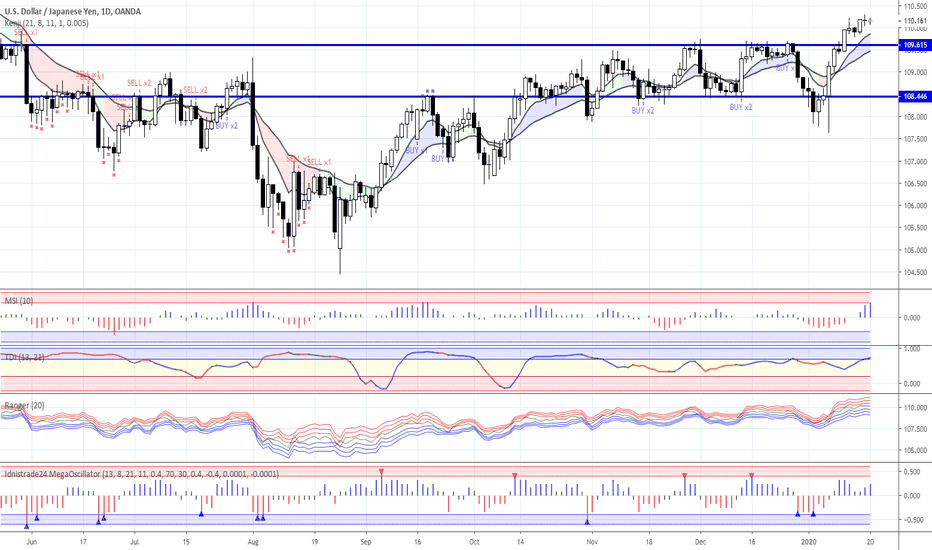The image size is (932, 550).
Task: Select the current price 110.161 label
Action: pyautogui.click(x=914, y=21)
